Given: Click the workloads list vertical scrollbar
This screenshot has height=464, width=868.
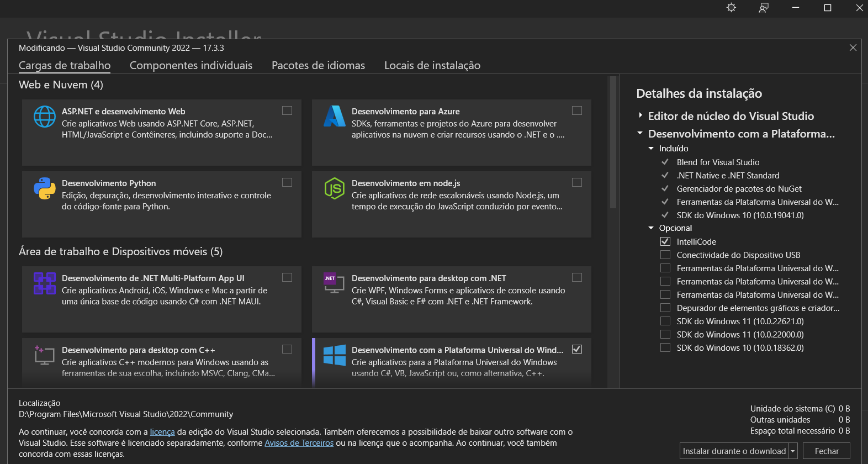Looking at the screenshot, I should [x=612, y=143].
